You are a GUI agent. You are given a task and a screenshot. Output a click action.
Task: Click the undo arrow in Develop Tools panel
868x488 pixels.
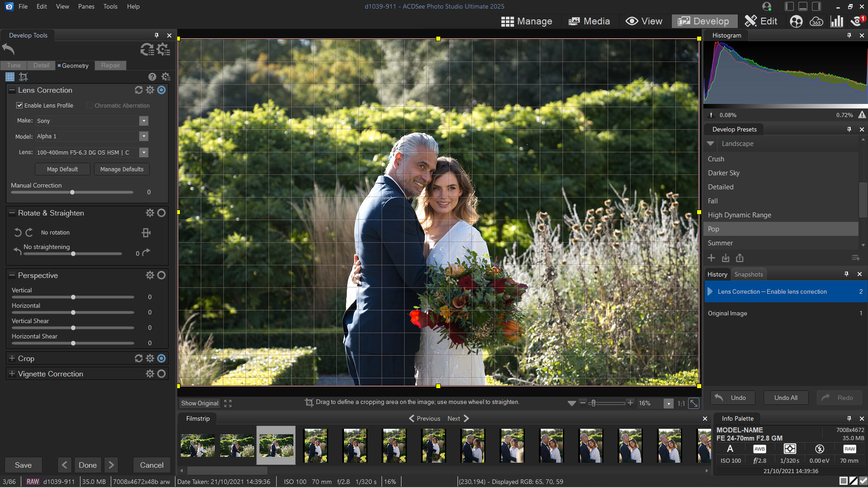[8, 49]
